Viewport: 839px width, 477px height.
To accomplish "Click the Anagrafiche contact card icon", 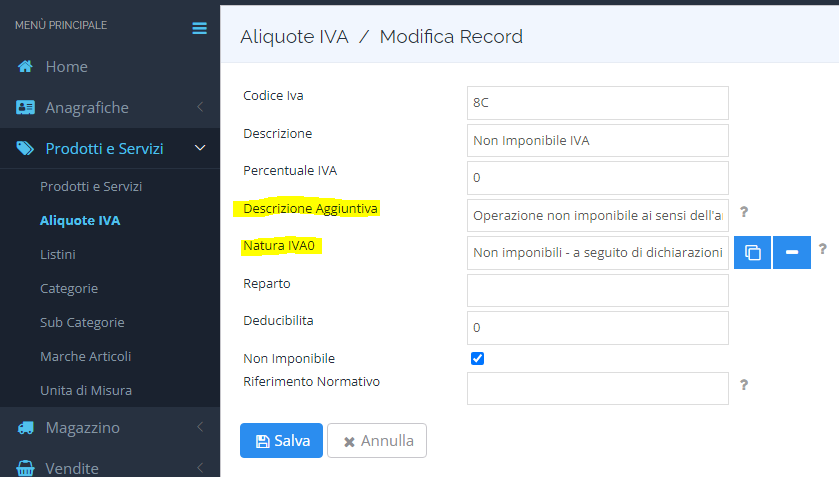I will click(26, 108).
